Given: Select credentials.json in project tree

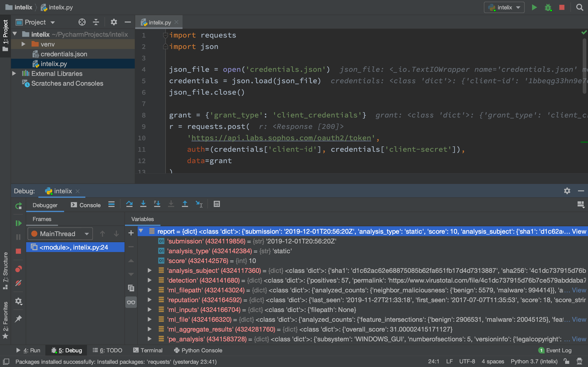Looking at the screenshot, I should pos(64,54).
